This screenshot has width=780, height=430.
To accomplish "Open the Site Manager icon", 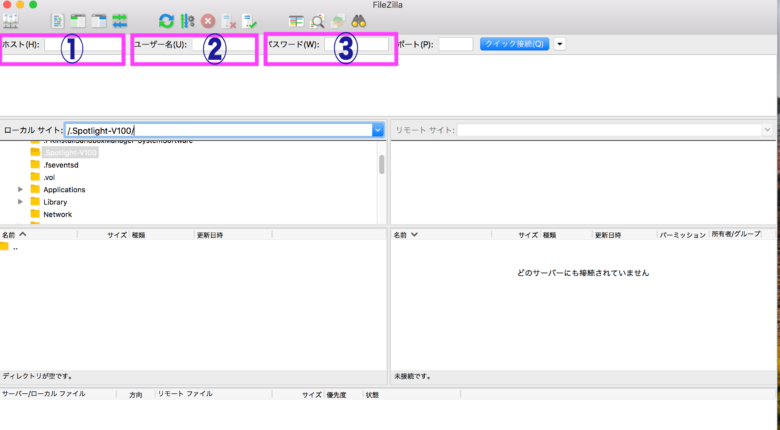I will pos(10,21).
